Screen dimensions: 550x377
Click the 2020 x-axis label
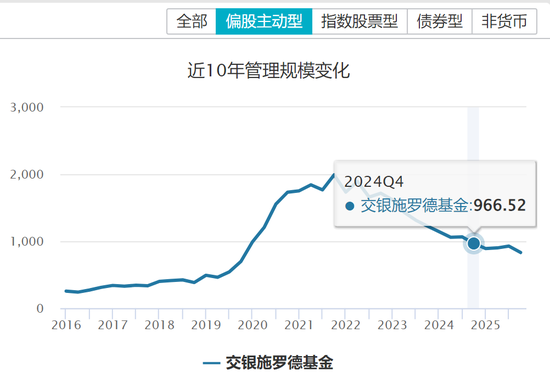253,325
